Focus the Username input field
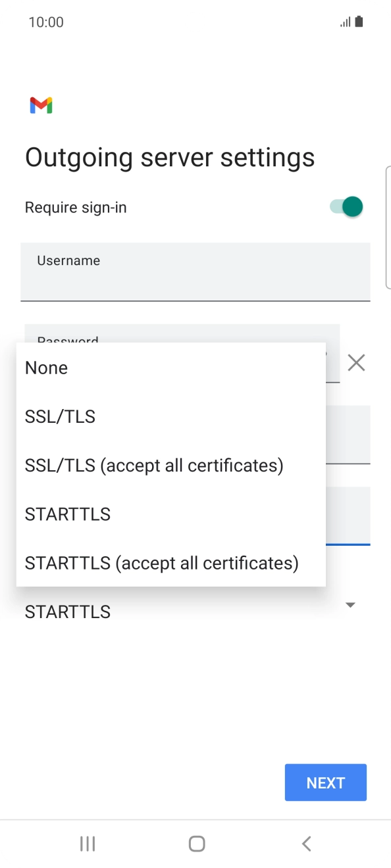Viewport: 391px width, 868px height. [195, 272]
